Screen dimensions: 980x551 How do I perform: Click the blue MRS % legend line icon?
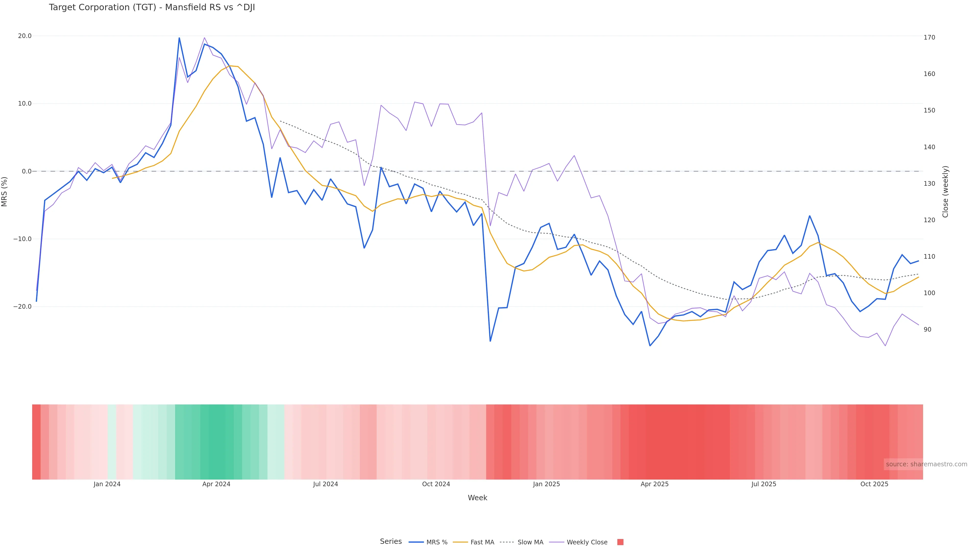(x=416, y=542)
